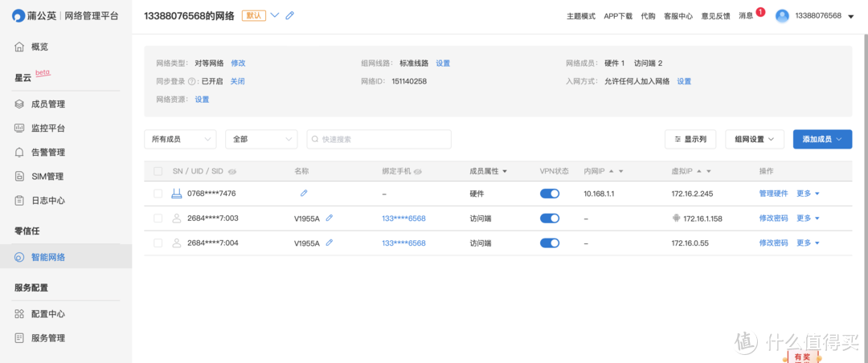Click the 配置中心 grid icon
868x363 pixels.
point(19,314)
